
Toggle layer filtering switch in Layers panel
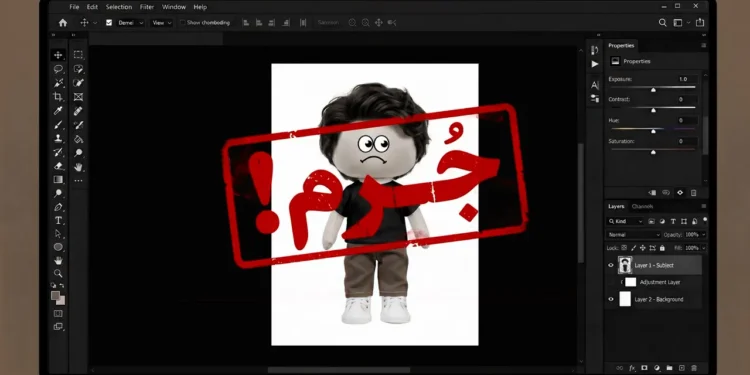705,220
